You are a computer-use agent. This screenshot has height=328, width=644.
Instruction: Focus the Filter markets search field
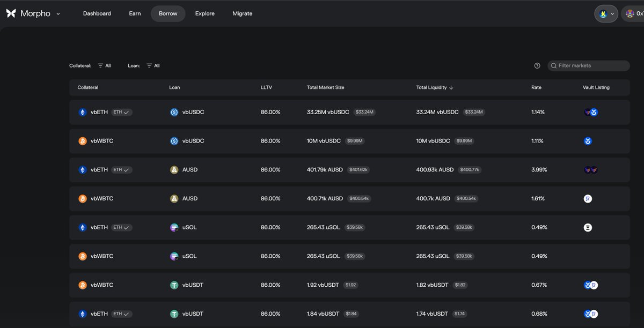[x=590, y=65]
